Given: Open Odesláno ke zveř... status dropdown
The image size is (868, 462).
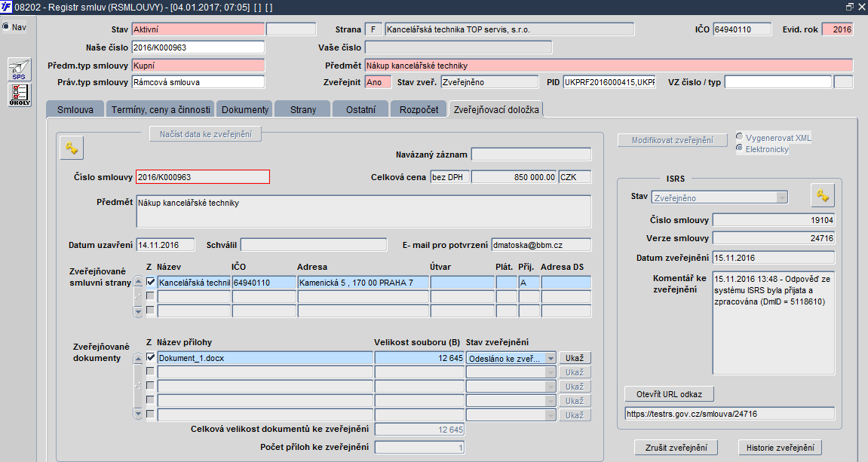Looking at the screenshot, I should click(551, 358).
